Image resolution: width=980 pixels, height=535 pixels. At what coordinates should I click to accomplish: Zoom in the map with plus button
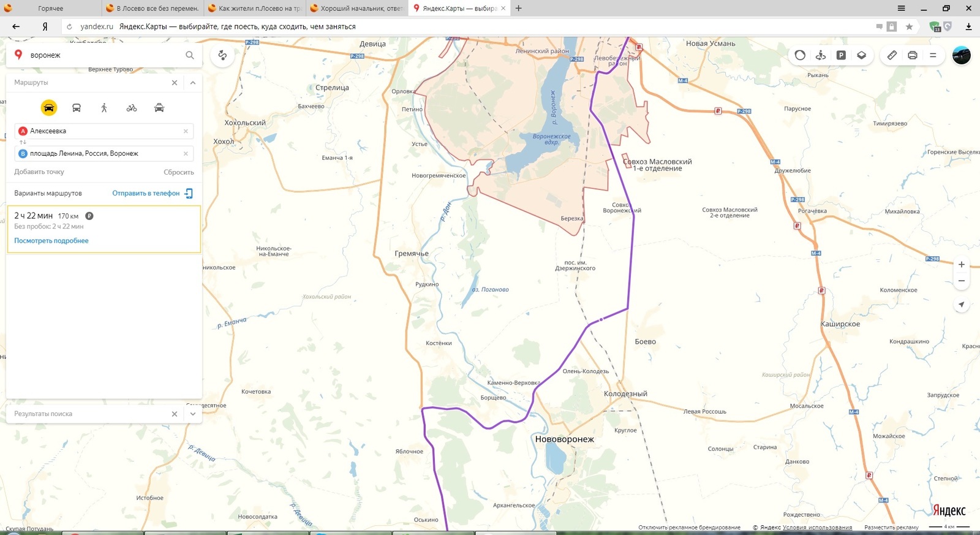[x=961, y=265]
